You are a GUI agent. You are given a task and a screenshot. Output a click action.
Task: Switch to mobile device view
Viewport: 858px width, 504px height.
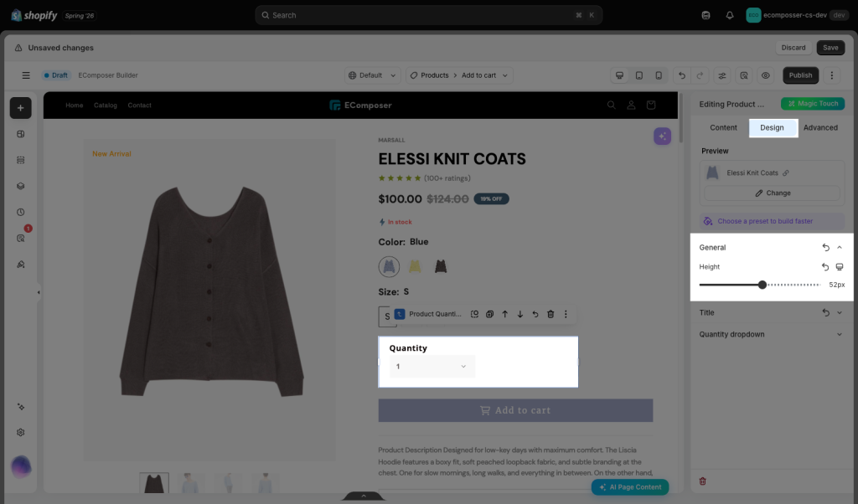pyautogui.click(x=659, y=75)
